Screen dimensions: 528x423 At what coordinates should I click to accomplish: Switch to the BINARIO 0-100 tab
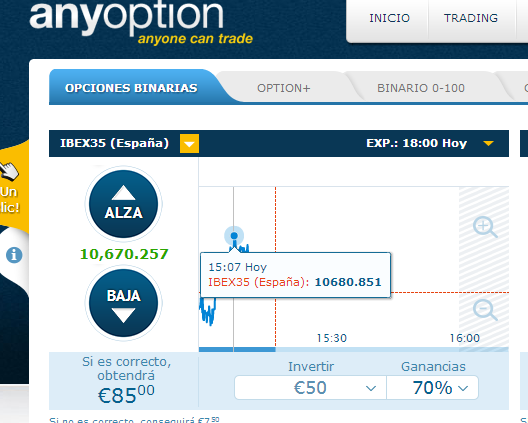tap(421, 88)
